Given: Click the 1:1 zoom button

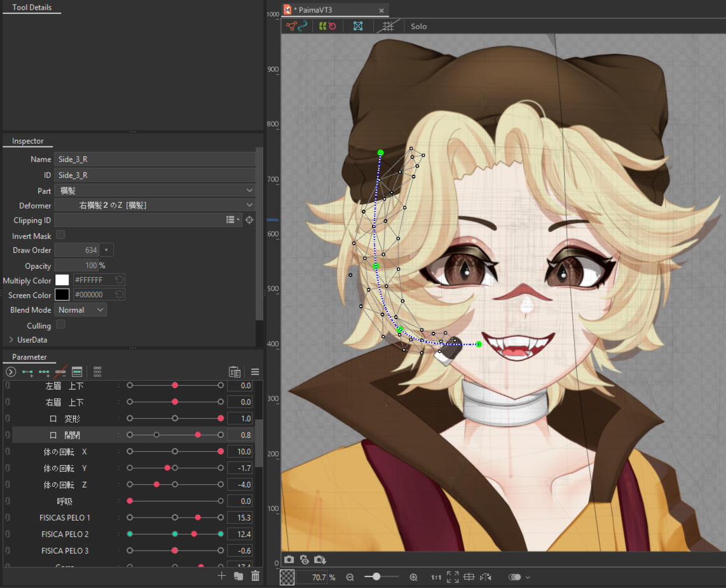Looking at the screenshot, I should coord(436,577).
